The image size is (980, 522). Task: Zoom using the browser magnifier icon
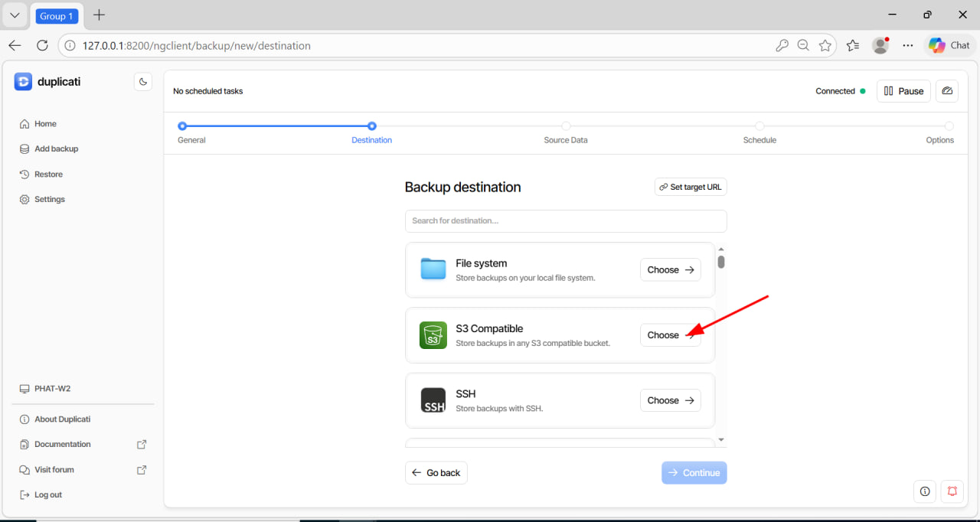[803, 46]
